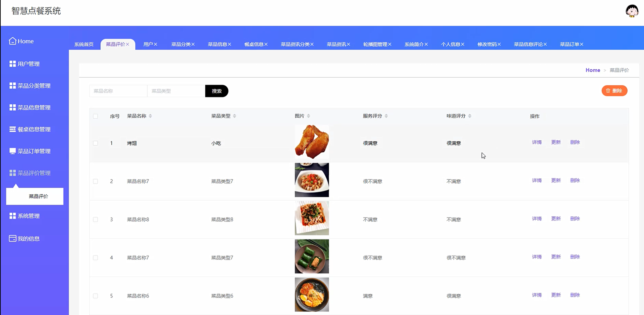644x315 pixels.
Task: Close the 系统简介 tab with its X
Action: pos(426,44)
